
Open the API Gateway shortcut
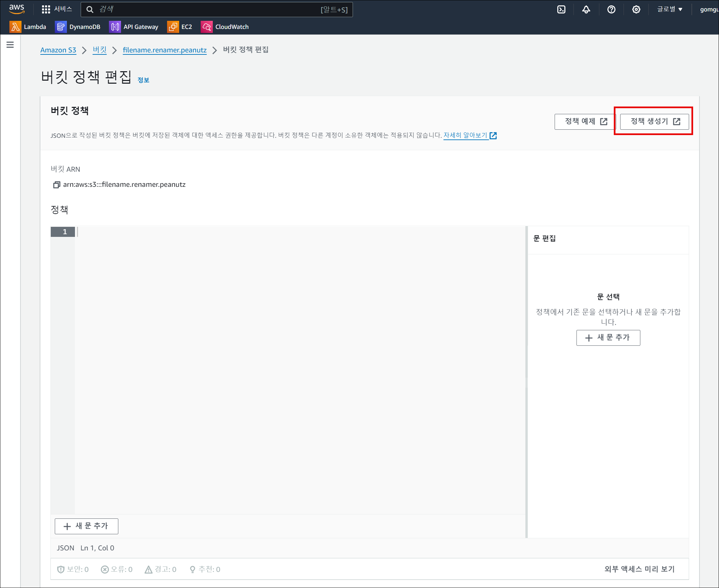[x=134, y=27]
